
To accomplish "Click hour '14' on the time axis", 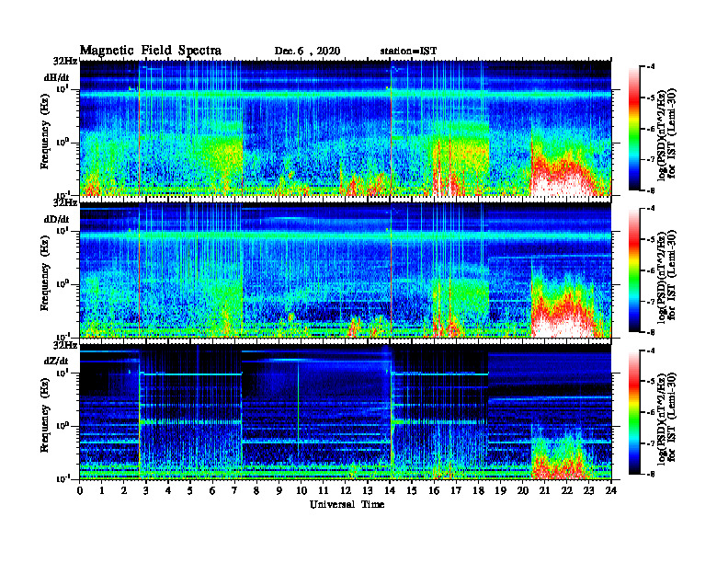I will [390, 490].
